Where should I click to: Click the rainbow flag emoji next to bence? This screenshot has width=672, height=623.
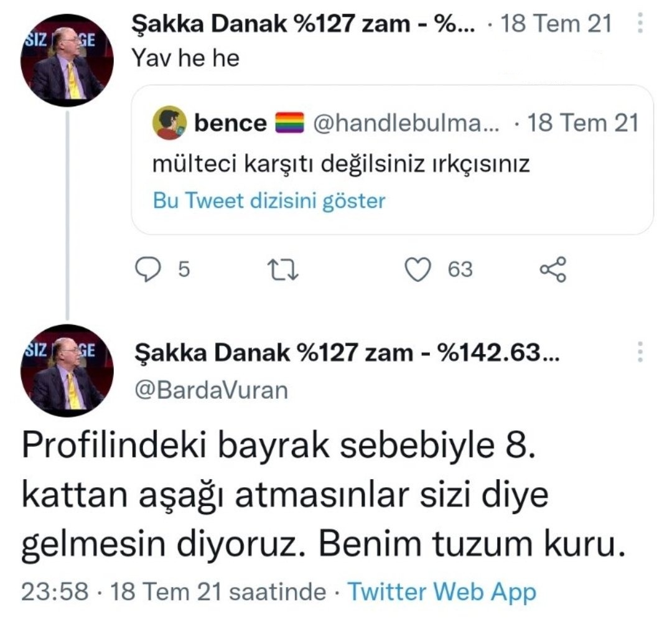290,123
